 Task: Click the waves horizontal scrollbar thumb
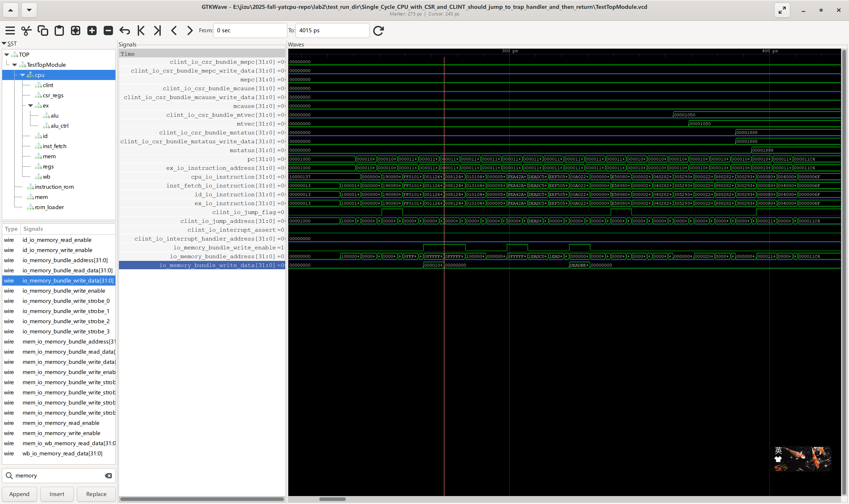332,499
